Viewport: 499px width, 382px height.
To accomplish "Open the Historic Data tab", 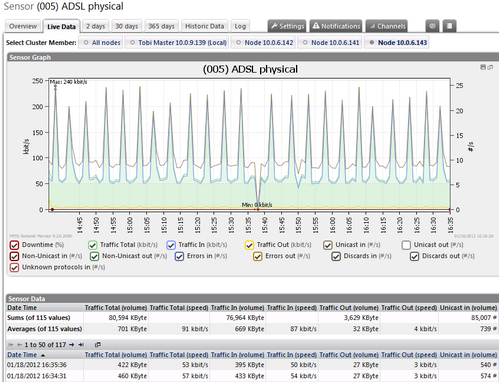I will [x=204, y=26].
